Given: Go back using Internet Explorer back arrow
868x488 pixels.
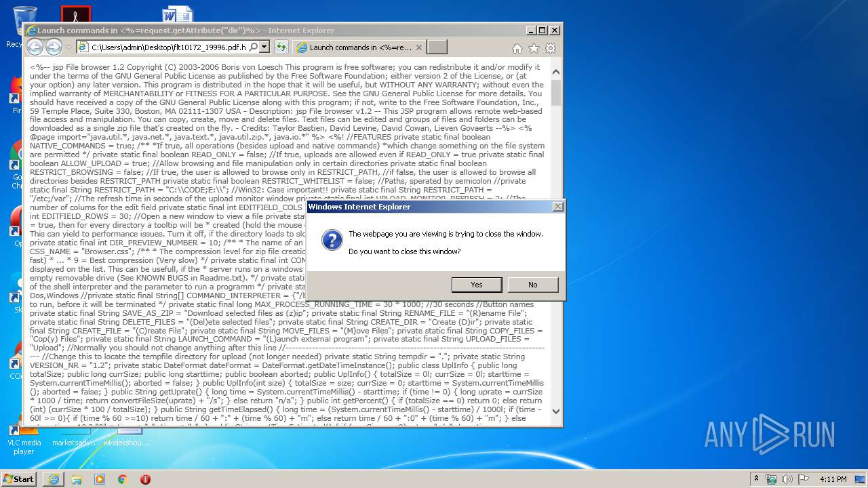Looking at the screenshot, I should pos(35,47).
